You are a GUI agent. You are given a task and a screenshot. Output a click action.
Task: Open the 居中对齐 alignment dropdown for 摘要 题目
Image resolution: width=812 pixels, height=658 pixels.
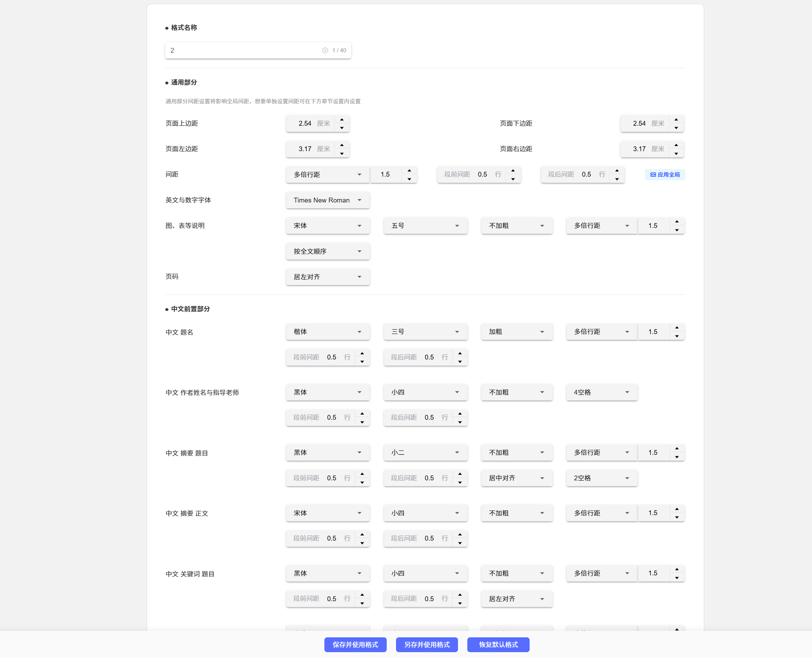pyautogui.click(x=516, y=478)
